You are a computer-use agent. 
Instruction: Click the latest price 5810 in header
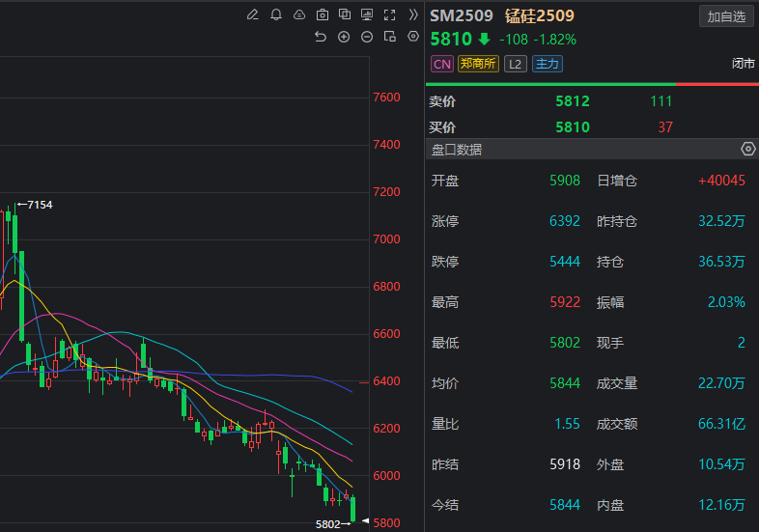(x=451, y=40)
